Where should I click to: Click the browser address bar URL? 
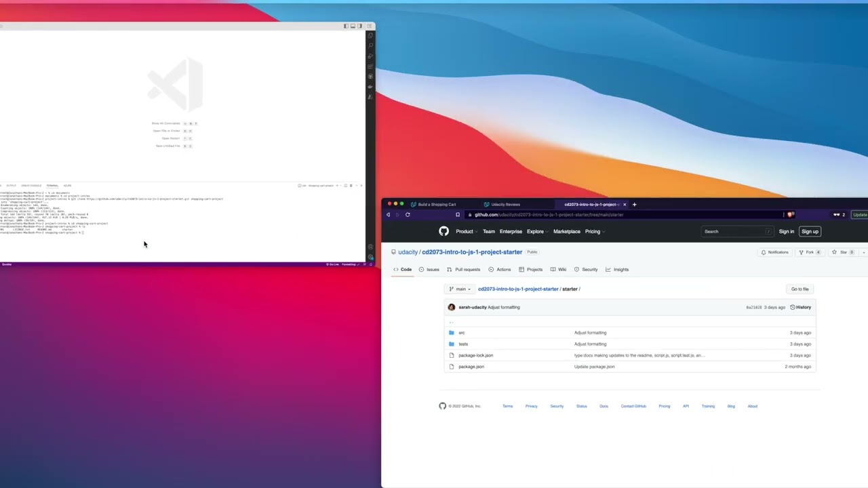549,215
